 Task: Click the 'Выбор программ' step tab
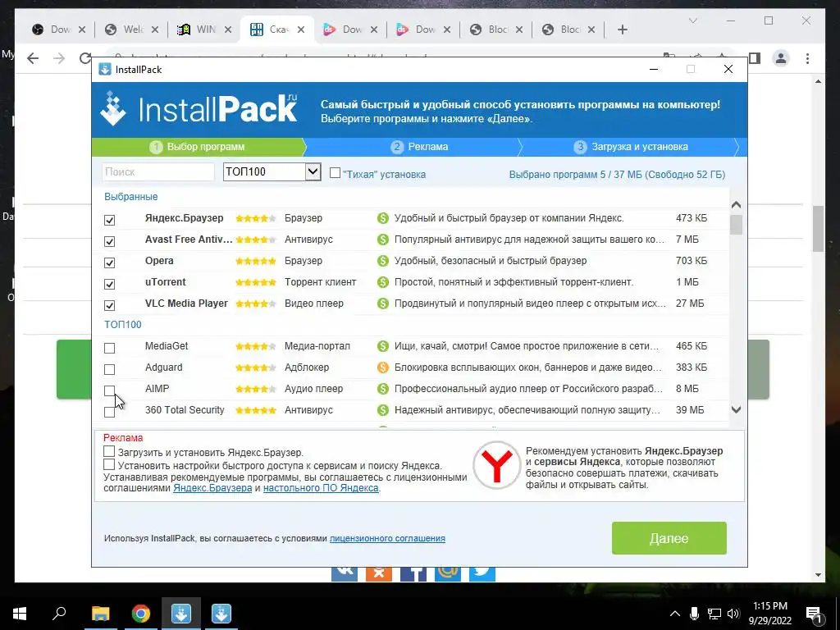click(199, 147)
